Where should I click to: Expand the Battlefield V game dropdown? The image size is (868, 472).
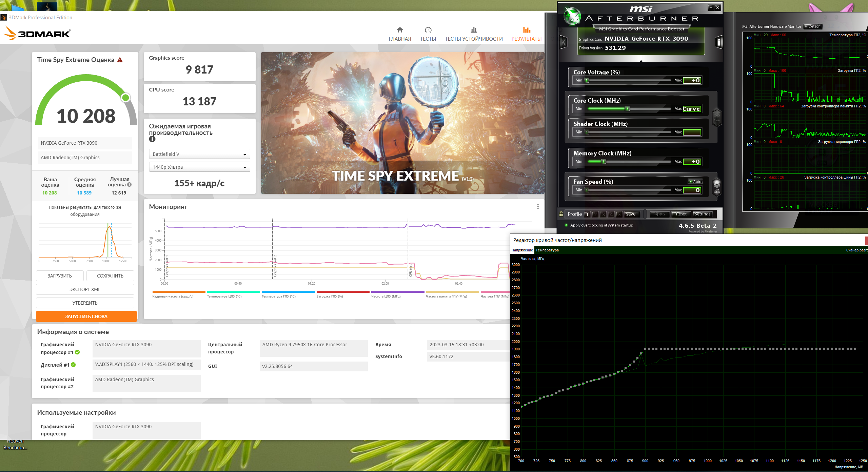tap(199, 154)
